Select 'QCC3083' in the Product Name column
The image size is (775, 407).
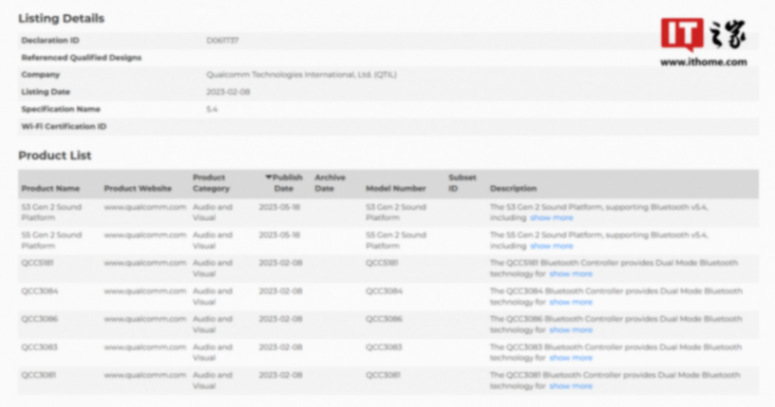(x=40, y=347)
